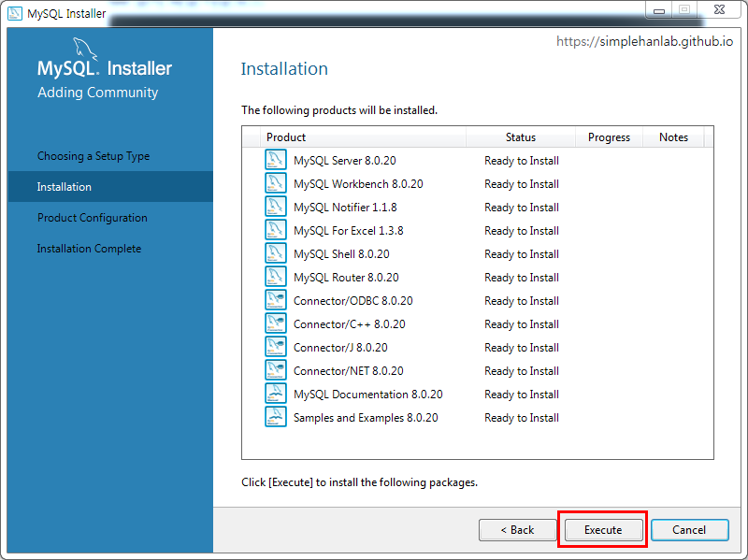Click the Samples and Examples 8.0.20 icon

pos(275,417)
